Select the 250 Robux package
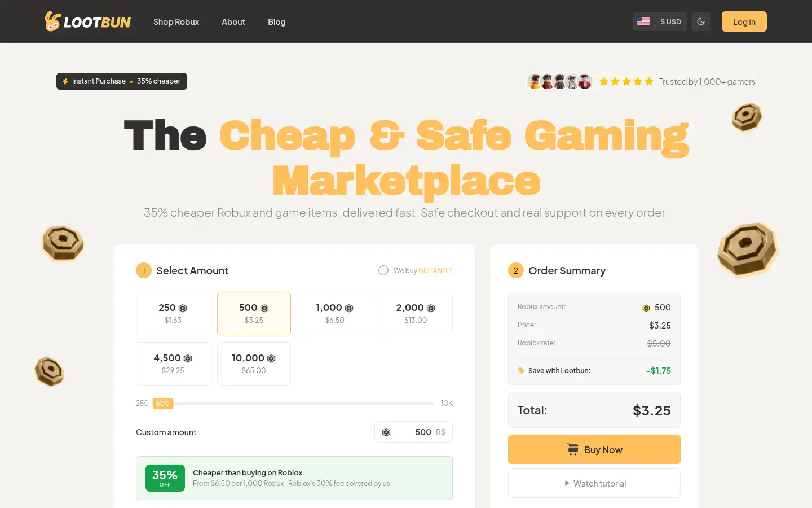Image resolution: width=812 pixels, height=508 pixels. tap(173, 313)
